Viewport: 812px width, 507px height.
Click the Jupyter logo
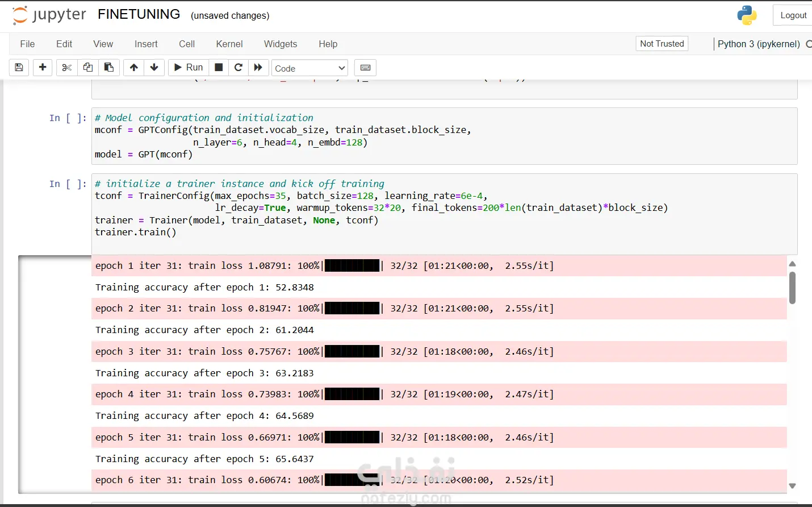tap(49, 15)
